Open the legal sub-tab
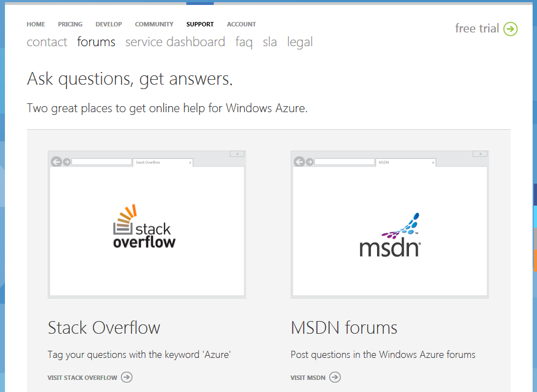Screen dimensions: 537x392 click(300, 42)
